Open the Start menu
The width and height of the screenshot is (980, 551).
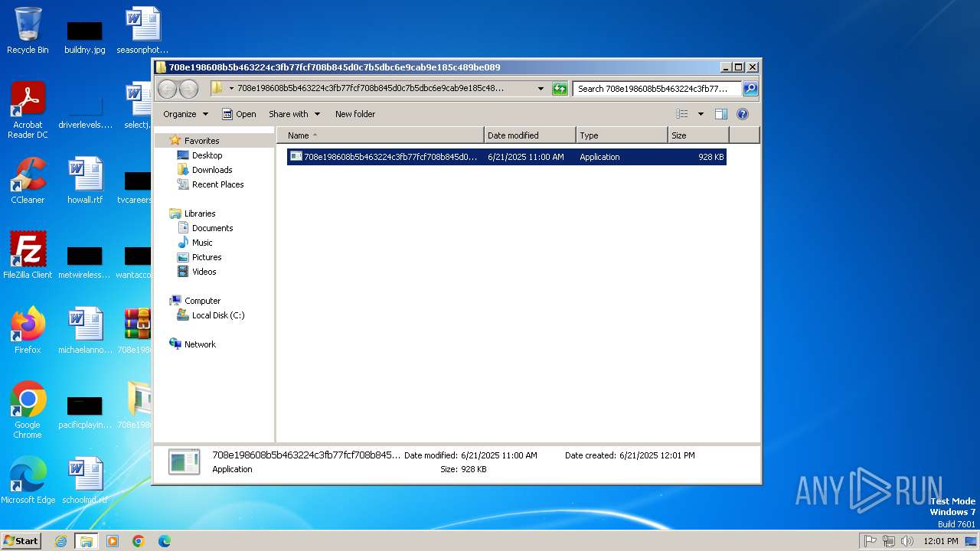point(21,540)
